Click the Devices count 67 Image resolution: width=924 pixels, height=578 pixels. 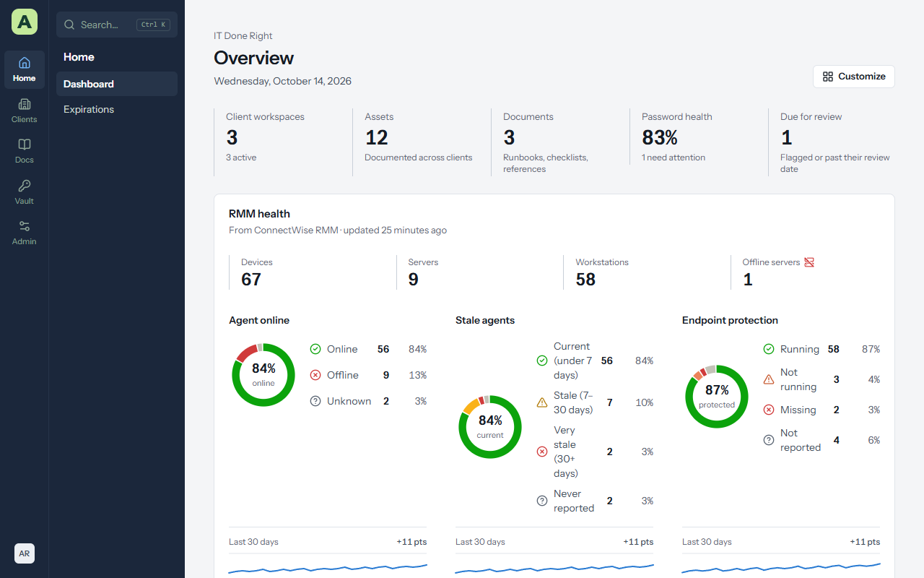pyautogui.click(x=251, y=280)
